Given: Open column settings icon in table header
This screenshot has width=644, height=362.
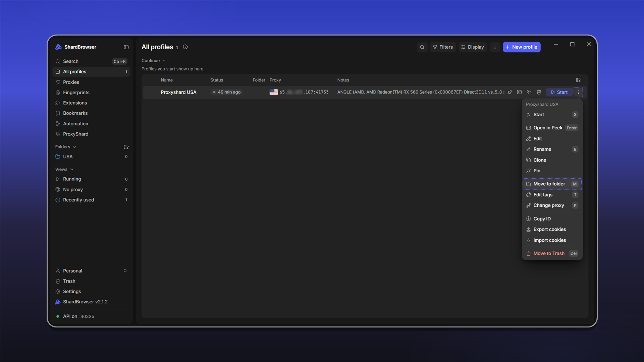Looking at the screenshot, I should click(578, 80).
